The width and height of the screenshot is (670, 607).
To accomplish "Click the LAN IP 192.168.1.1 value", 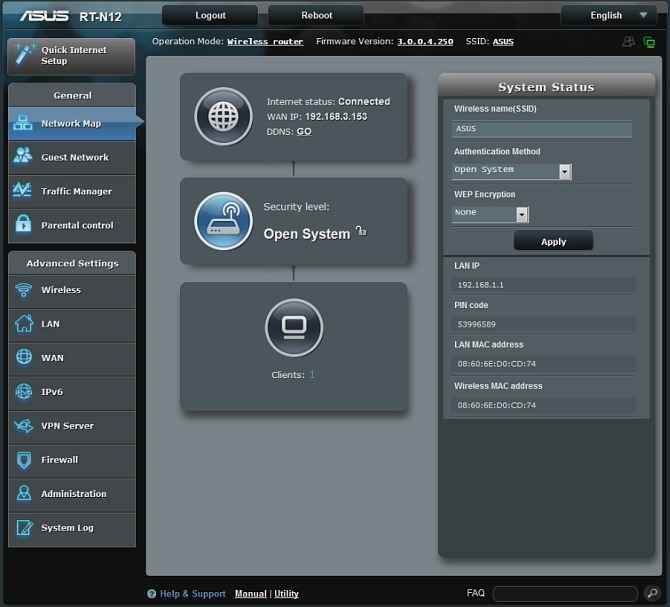I will (480, 284).
